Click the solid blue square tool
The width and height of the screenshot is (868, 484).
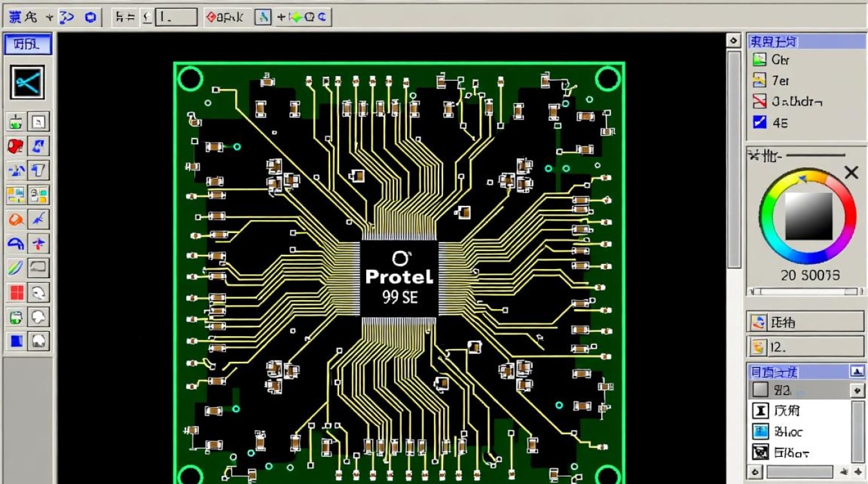pos(16,341)
